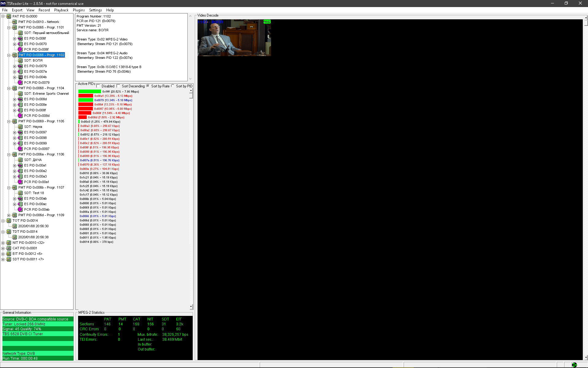This screenshot has width=588, height=368.
Task: Select the Sort by PID radio button
Action: click(173, 86)
